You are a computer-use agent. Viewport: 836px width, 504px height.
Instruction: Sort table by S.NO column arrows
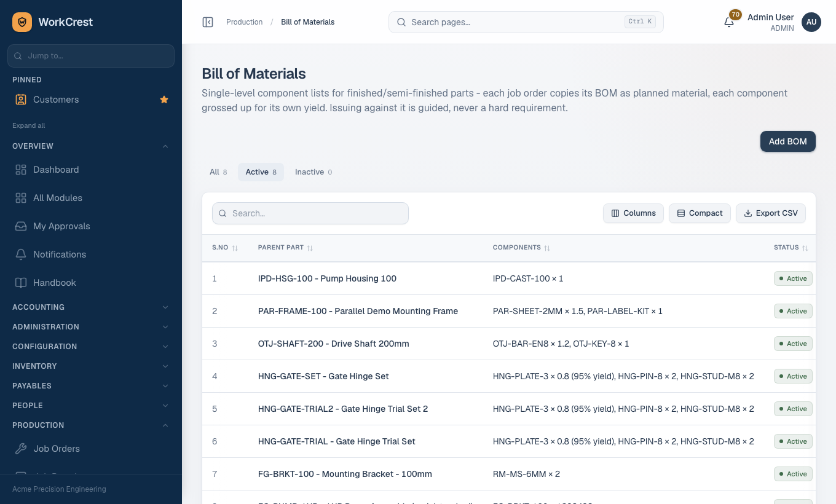235,248
